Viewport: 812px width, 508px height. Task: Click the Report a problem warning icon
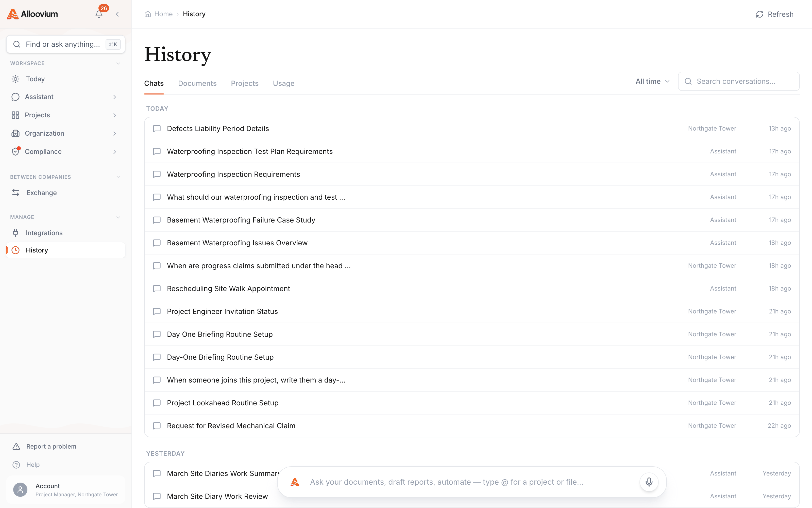coord(16,446)
